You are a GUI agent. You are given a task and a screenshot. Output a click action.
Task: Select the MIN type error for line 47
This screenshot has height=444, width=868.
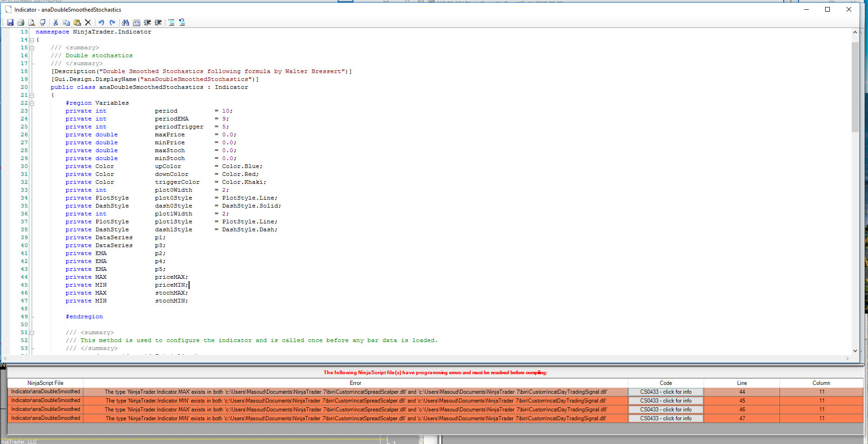pyautogui.click(x=355, y=418)
